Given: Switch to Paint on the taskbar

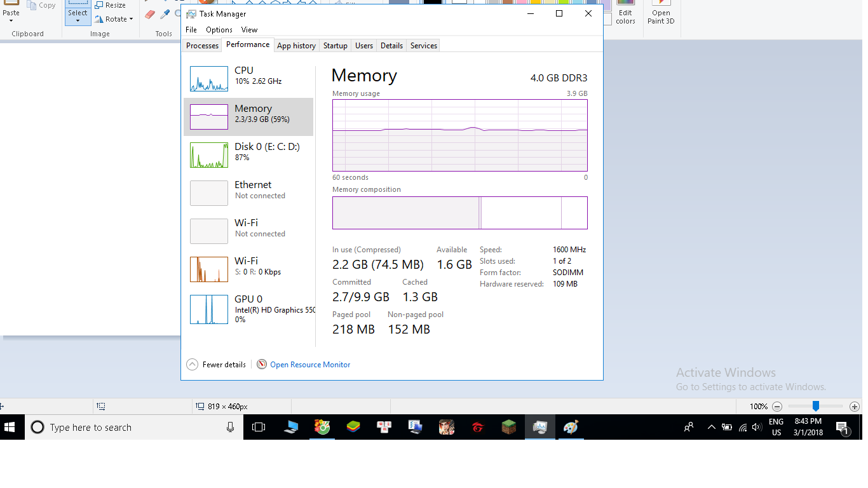Looking at the screenshot, I should click(571, 427).
